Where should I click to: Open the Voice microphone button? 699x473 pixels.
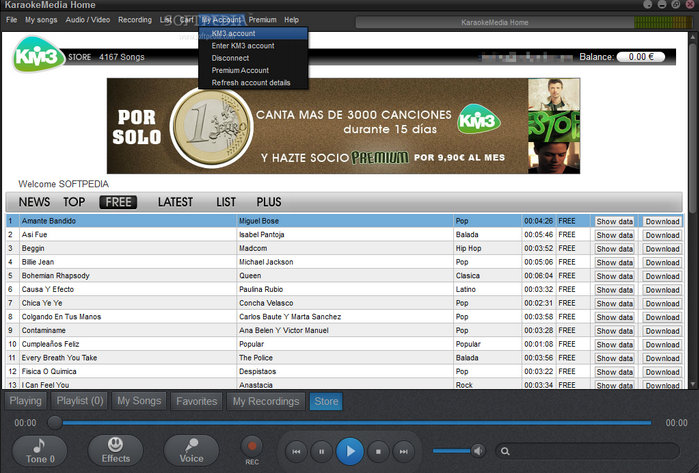[x=191, y=451]
